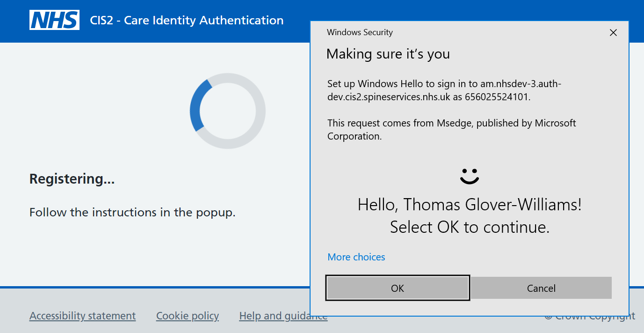Open the Accessibility statement link

coord(83,316)
